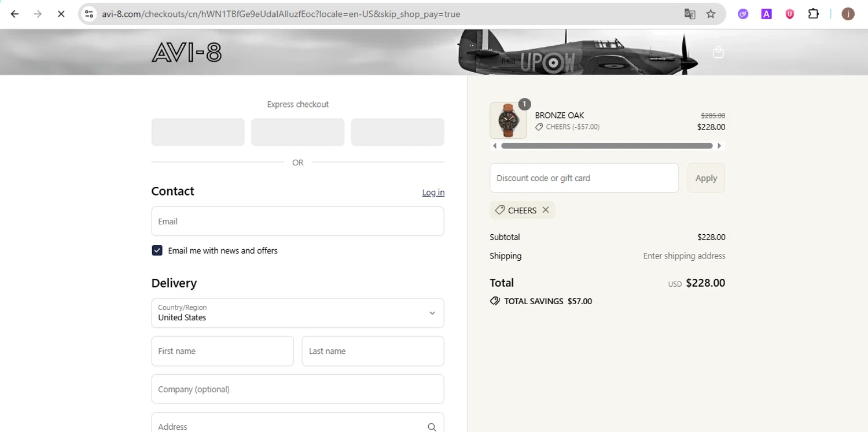This screenshot has height=432, width=868.
Task: Remove the CHEERS discount code
Action: point(545,210)
